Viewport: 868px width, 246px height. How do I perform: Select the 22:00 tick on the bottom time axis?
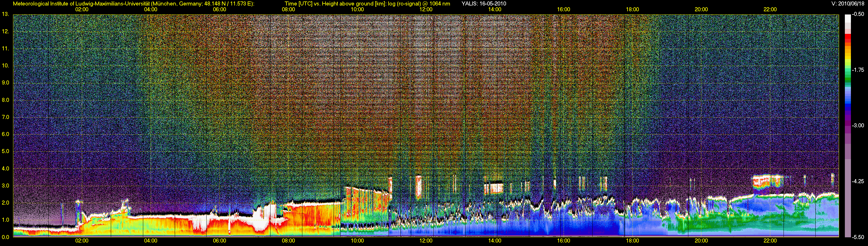pos(770,241)
